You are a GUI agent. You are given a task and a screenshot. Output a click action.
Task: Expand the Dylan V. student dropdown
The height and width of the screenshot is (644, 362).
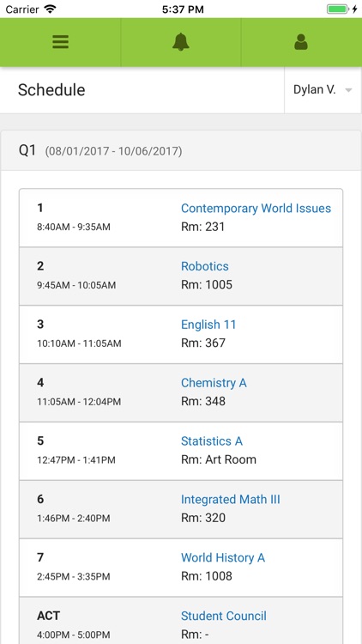coord(323,90)
